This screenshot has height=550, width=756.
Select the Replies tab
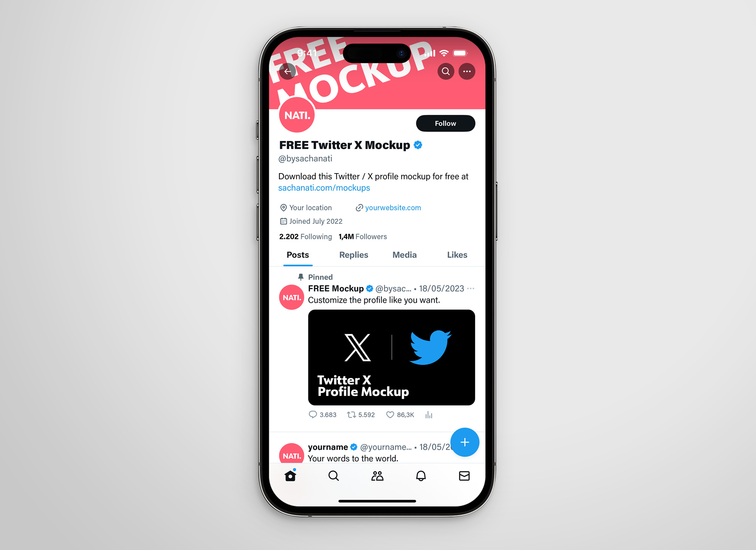tap(353, 255)
